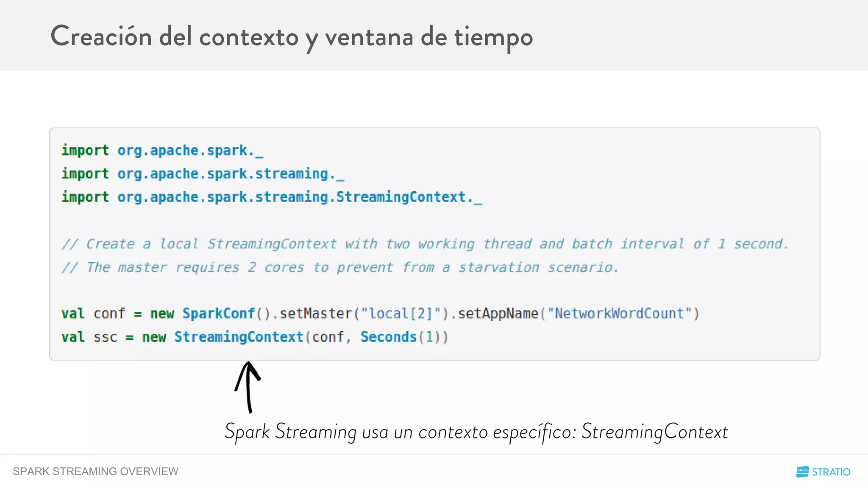Click the line 'import org.apache.spark._'

(x=162, y=151)
